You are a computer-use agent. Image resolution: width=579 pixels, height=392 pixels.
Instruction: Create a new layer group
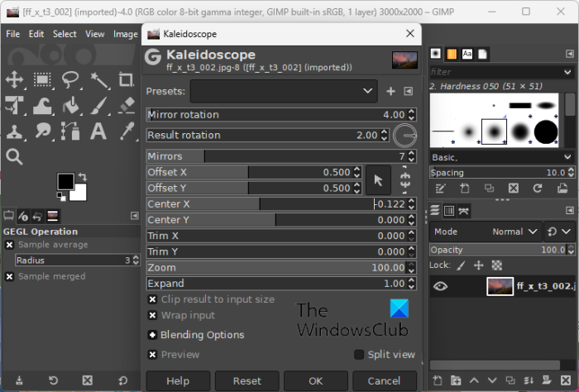456,380
